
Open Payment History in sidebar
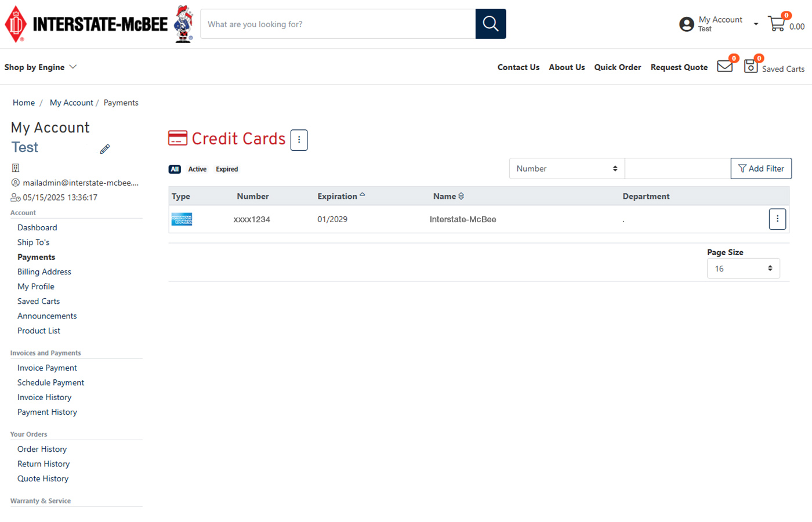click(47, 412)
